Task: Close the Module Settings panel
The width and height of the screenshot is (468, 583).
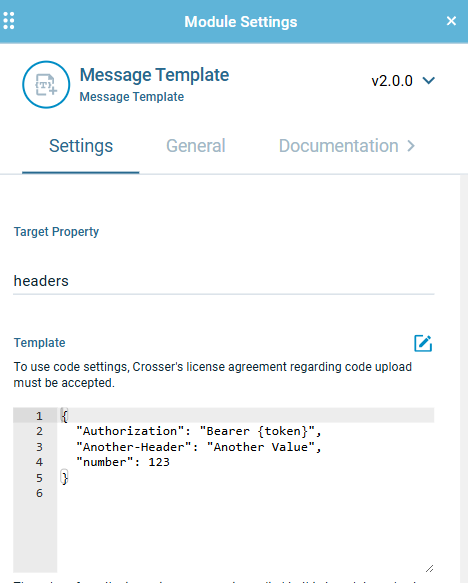Action: (x=451, y=21)
